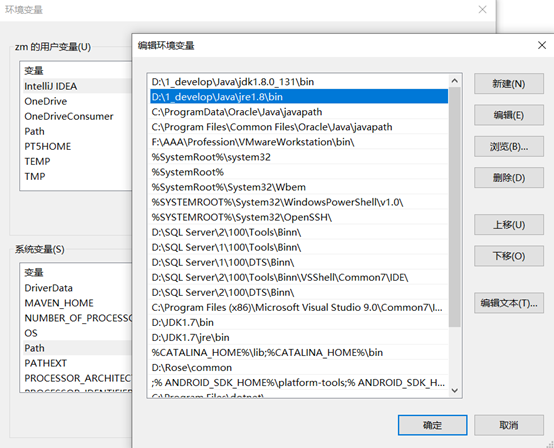Select PATHEXT system variable
The height and width of the screenshot is (448, 554).
tap(76, 363)
